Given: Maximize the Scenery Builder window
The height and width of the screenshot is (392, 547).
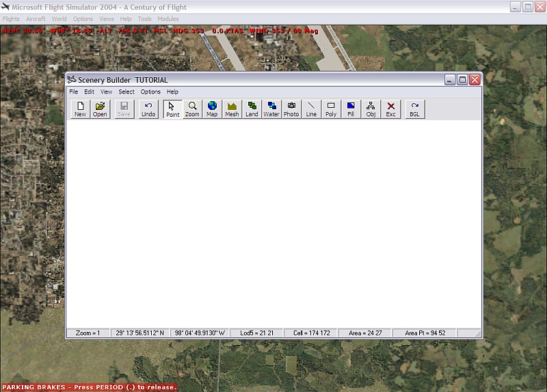Looking at the screenshot, I should pyautogui.click(x=463, y=80).
